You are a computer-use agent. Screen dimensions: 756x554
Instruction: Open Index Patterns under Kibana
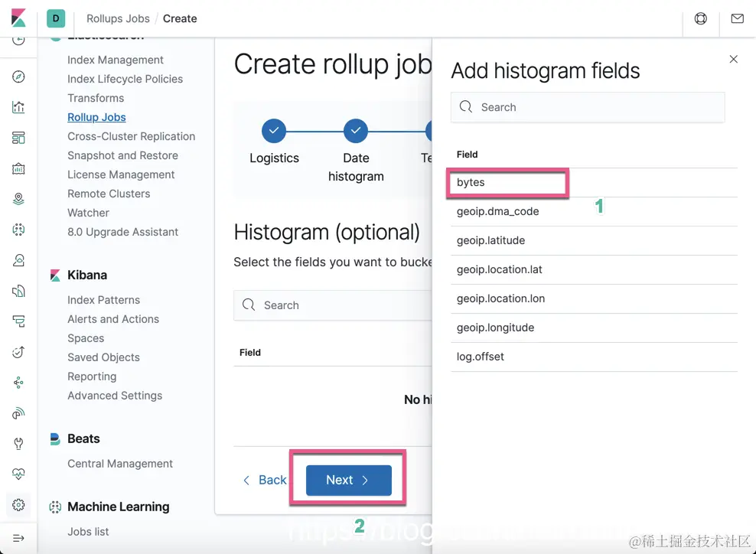pos(103,300)
